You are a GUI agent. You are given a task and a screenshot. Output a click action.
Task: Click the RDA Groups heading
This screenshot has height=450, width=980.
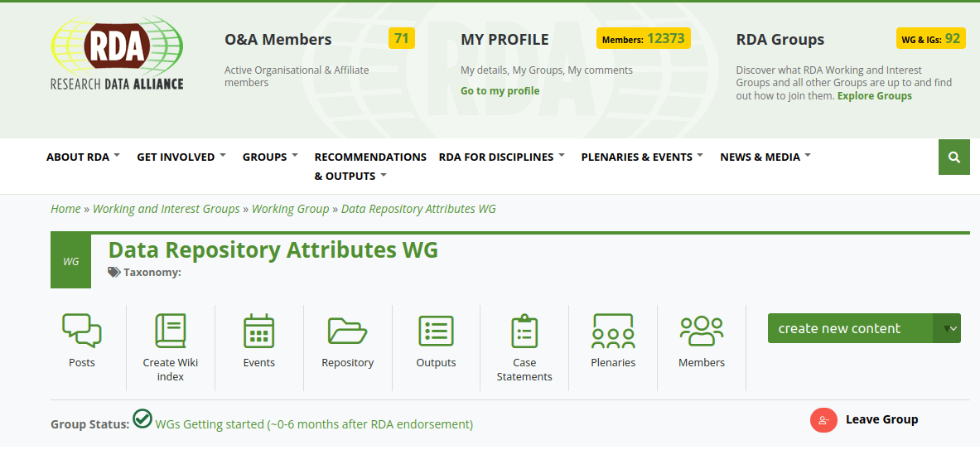(780, 40)
